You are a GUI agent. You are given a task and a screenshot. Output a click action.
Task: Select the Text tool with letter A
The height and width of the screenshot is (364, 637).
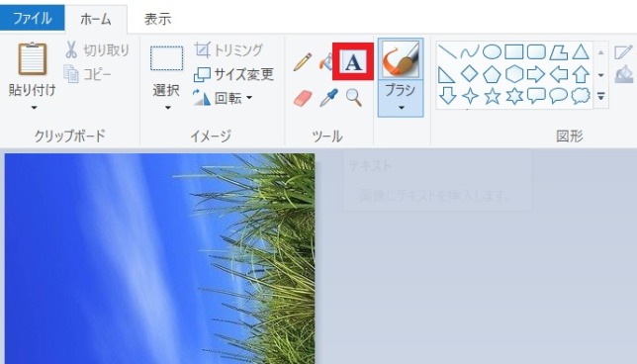click(353, 61)
